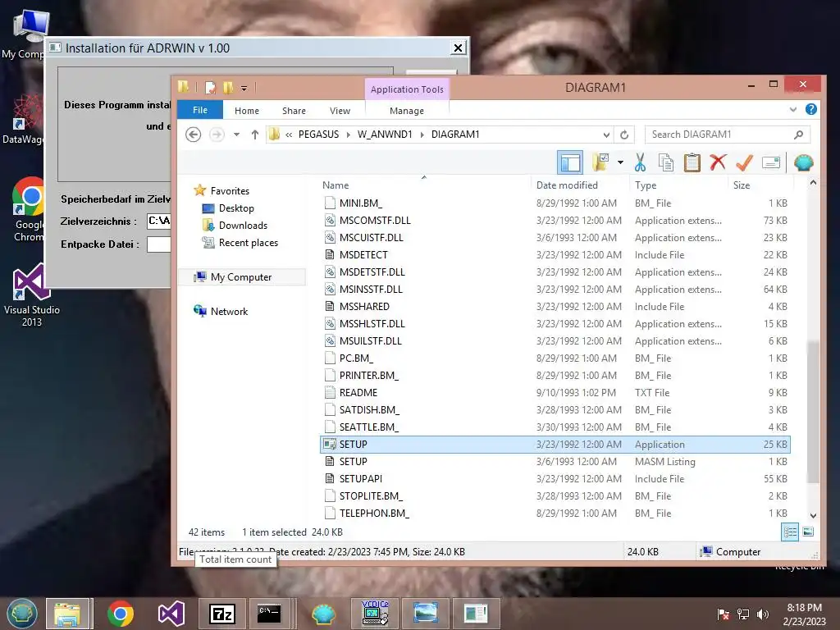Expand the address bar history dropdown
Image resolution: width=840 pixels, height=630 pixels.
(x=606, y=135)
